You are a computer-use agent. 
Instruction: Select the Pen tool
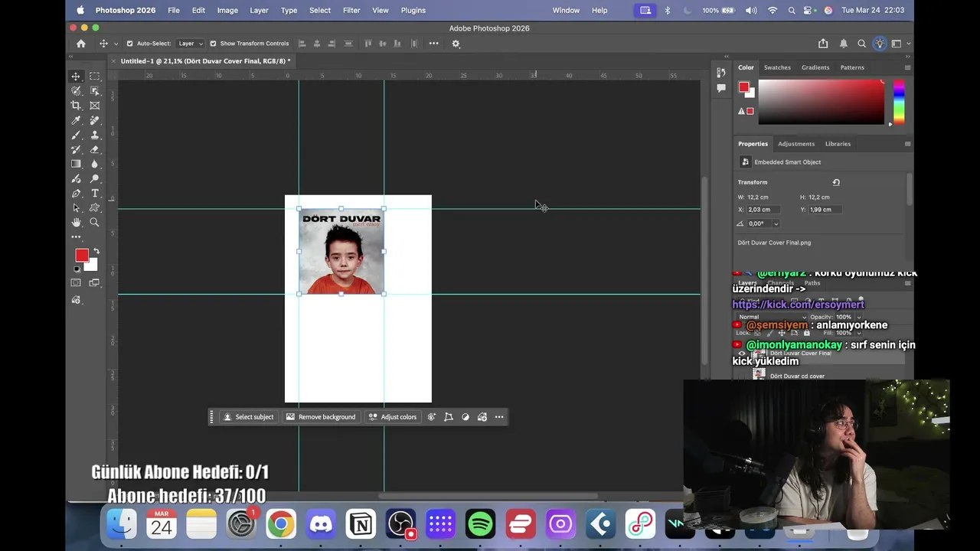[76, 194]
